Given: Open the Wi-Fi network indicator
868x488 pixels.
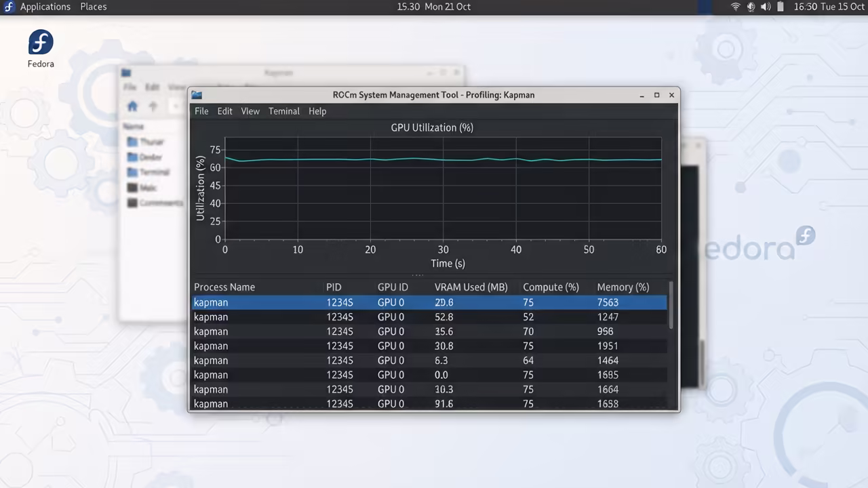Looking at the screenshot, I should tap(736, 7).
